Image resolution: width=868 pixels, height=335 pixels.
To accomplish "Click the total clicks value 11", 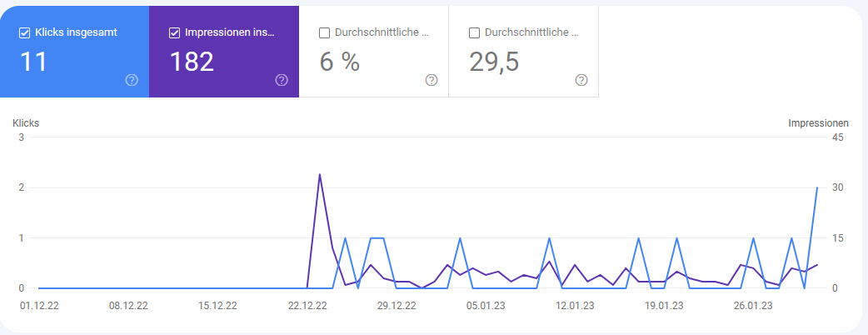I will [x=33, y=62].
